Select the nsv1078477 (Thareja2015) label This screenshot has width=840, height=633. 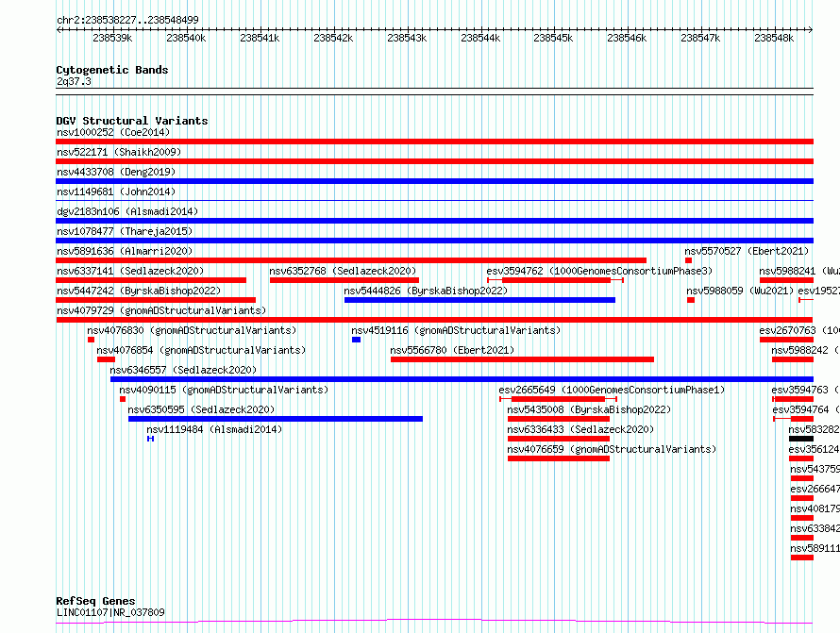(125, 231)
